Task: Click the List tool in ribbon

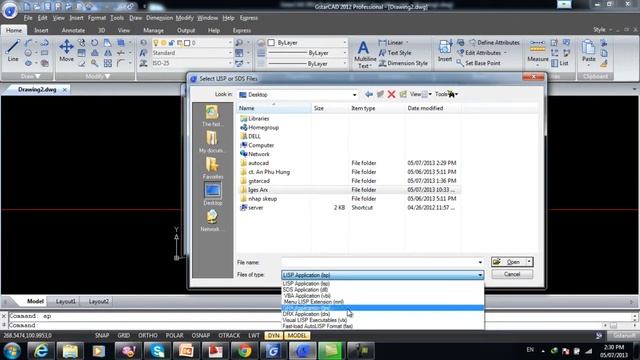Action: [x=560, y=63]
